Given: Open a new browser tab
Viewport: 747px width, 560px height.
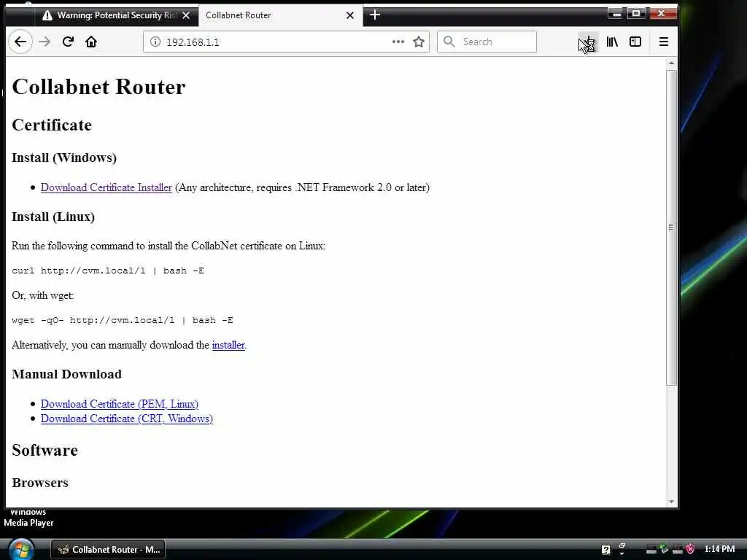Looking at the screenshot, I should point(375,15).
